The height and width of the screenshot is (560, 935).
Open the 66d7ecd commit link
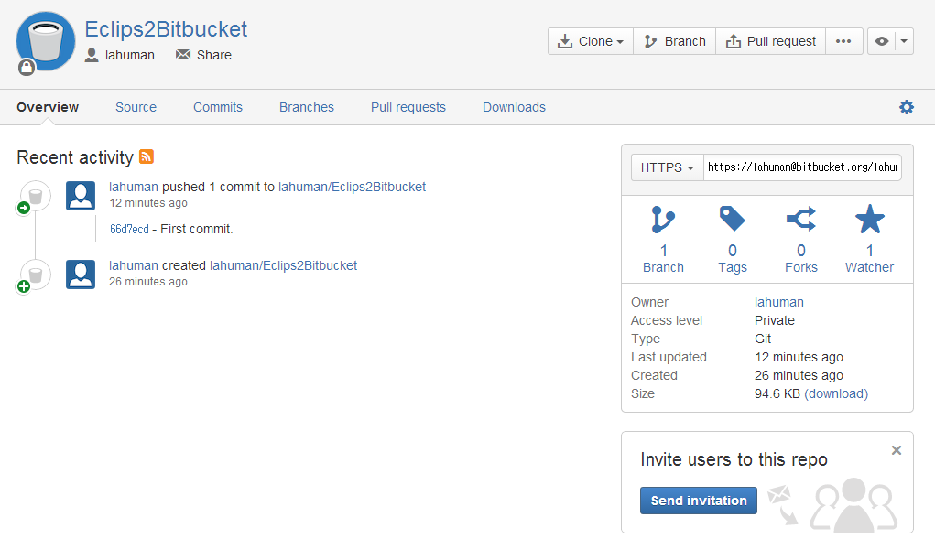pos(129,229)
